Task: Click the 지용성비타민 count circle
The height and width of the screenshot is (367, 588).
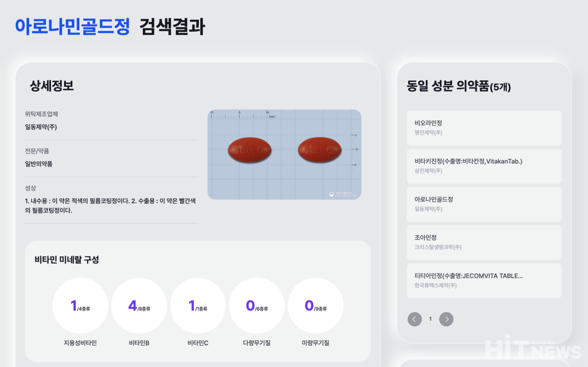Action: click(x=80, y=305)
